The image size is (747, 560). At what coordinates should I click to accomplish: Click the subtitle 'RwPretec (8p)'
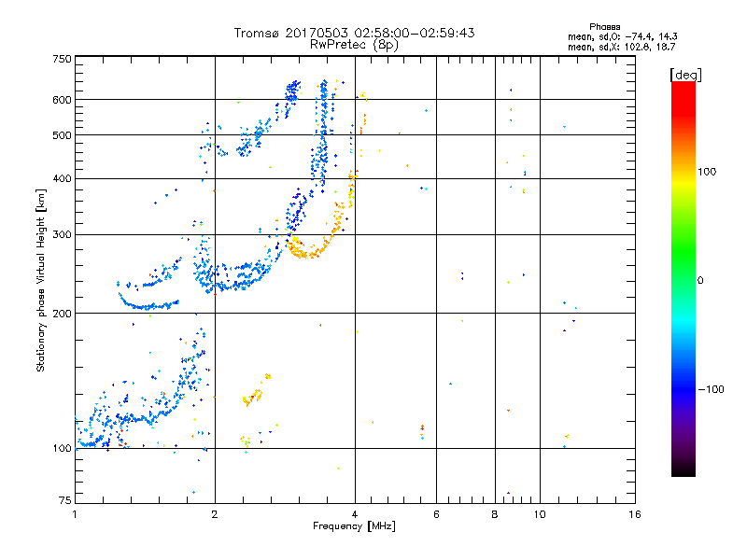click(354, 45)
